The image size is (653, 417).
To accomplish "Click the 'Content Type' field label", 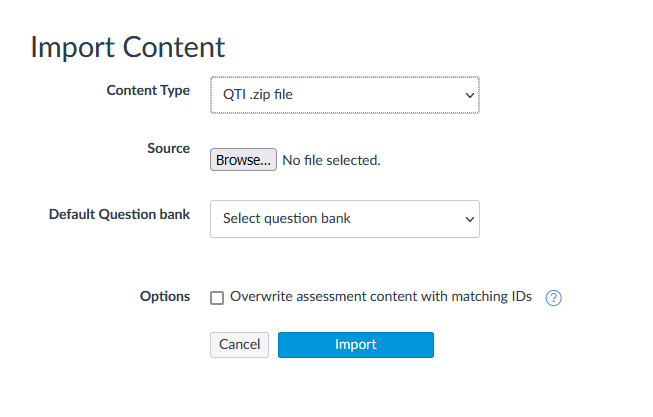I will [148, 90].
